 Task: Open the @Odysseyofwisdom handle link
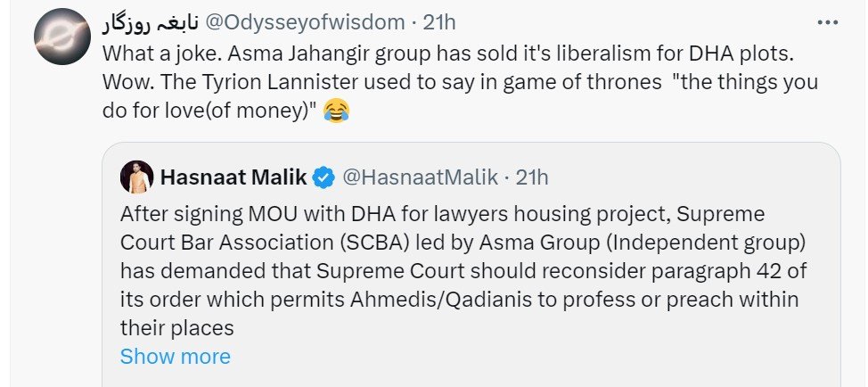point(283,21)
